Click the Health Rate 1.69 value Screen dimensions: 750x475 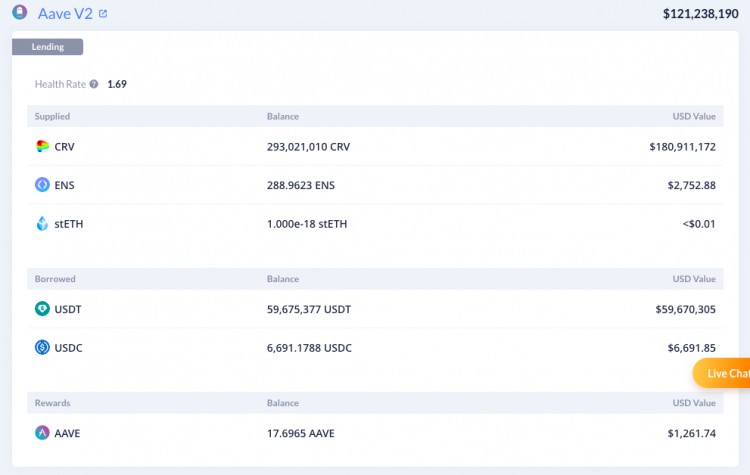(x=117, y=84)
